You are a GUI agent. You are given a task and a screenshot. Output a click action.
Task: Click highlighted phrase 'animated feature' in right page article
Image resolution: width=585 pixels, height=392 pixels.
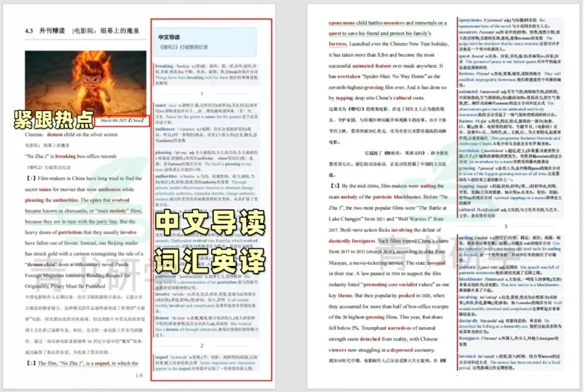pos(372,66)
